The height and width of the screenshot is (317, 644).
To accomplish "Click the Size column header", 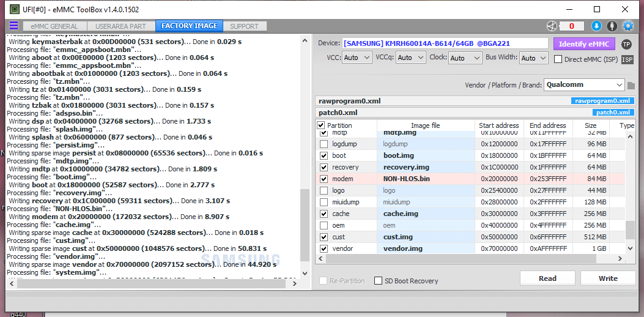I will (590, 125).
